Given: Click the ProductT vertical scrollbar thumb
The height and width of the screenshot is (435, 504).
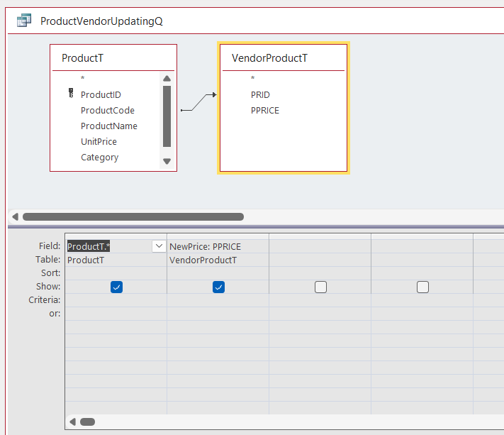Looking at the screenshot, I should [x=167, y=115].
